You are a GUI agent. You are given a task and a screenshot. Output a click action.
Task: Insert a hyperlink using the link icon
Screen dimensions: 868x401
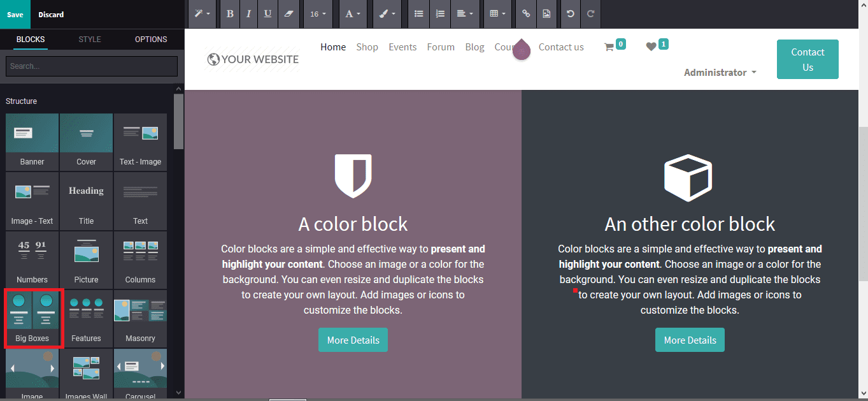(525, 13)
